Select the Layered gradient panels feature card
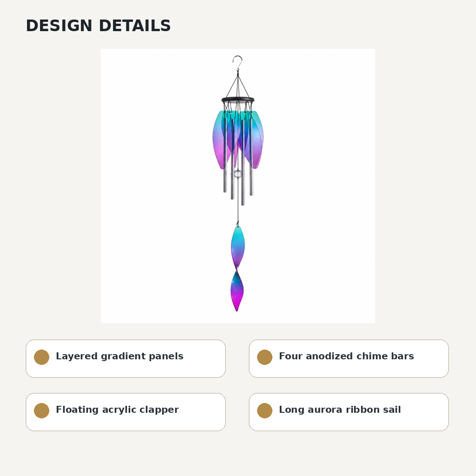The width and height of the screenshot is (476, 476). coord(126,358)
